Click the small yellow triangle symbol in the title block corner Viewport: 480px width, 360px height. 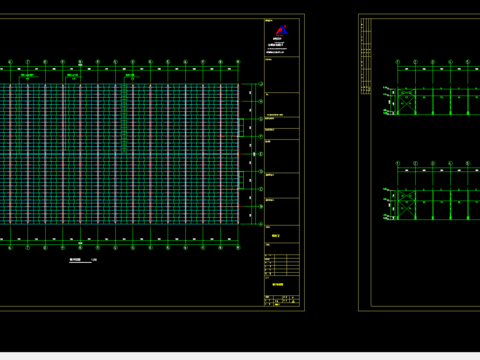click(293, 301)
